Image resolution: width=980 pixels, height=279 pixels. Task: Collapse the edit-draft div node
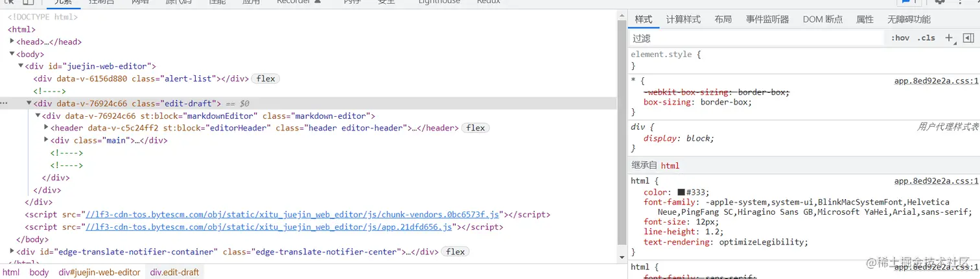coord(29,103)
